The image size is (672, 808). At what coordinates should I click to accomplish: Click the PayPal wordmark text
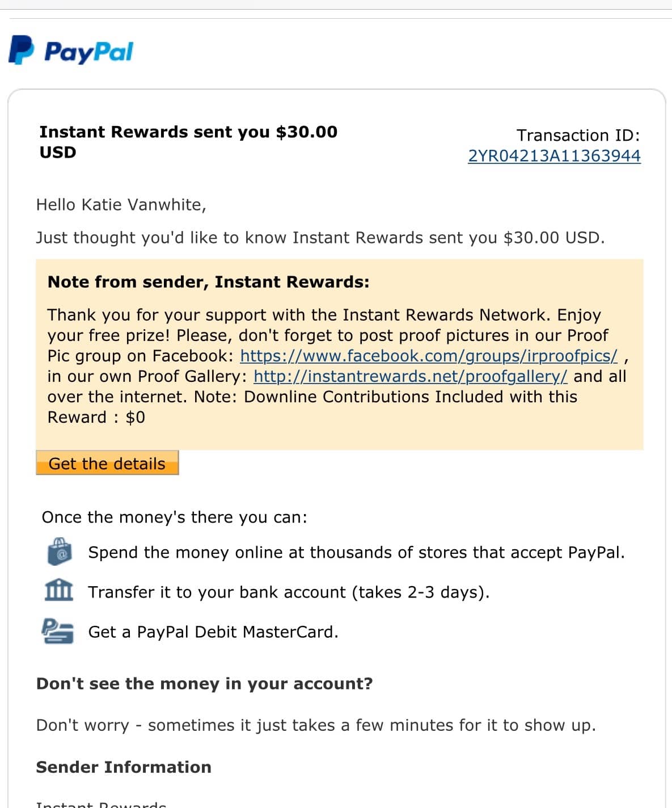[x=88, y=52]
